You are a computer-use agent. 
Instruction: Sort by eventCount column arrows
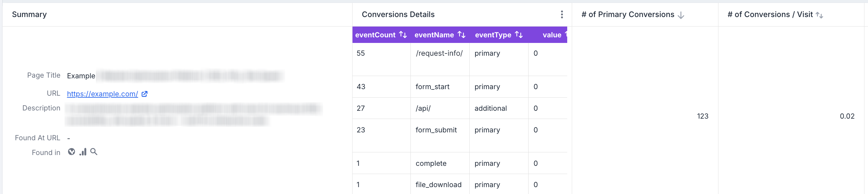pos(403,35)
